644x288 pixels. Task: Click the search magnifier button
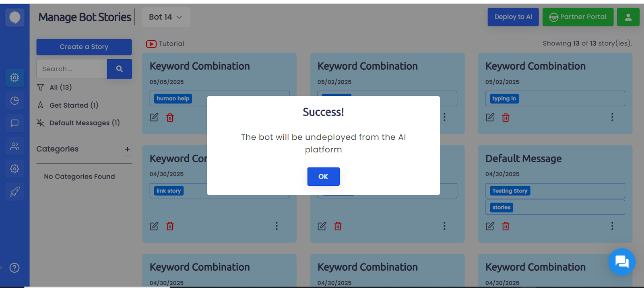pos(120,69)
